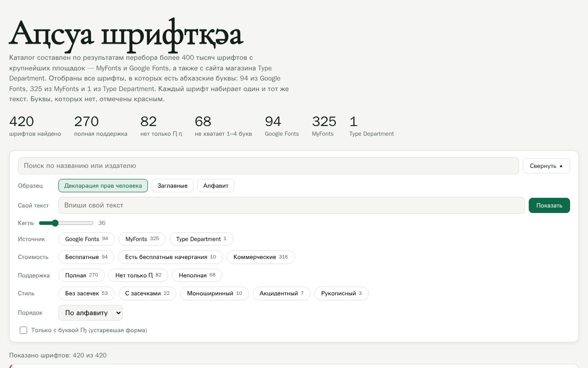Filter style by Акцидентный
The height and width of the screenshot is (368, 588).
coord(282,293)
